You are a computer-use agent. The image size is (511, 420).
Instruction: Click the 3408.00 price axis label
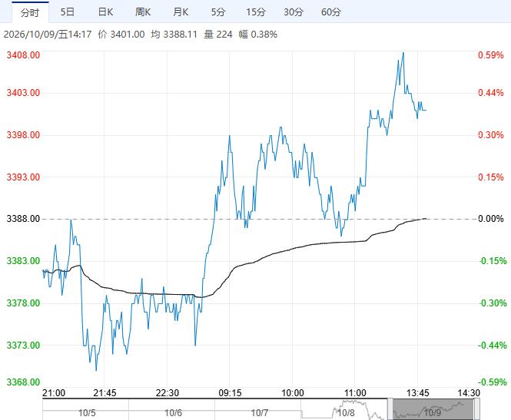(23, 55)
